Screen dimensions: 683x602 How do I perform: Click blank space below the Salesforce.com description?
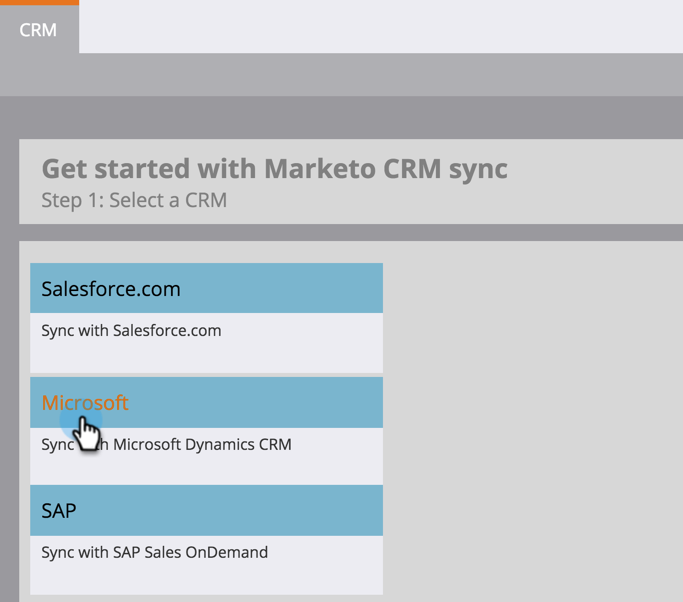206,357
